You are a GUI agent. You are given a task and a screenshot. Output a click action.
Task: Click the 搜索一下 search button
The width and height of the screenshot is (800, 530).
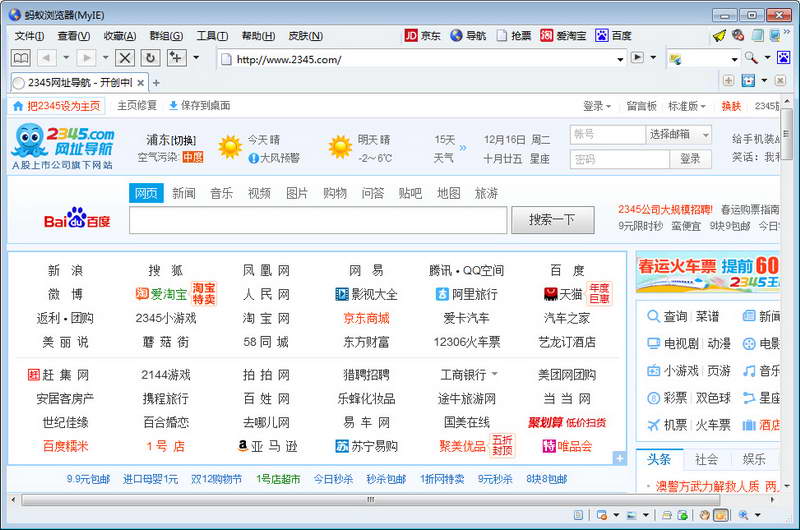[553, 220]
